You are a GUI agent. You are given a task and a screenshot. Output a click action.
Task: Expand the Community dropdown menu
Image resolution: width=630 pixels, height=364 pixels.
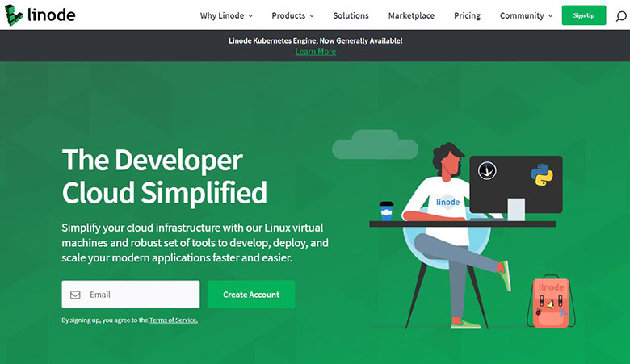[x=526, y=15]
